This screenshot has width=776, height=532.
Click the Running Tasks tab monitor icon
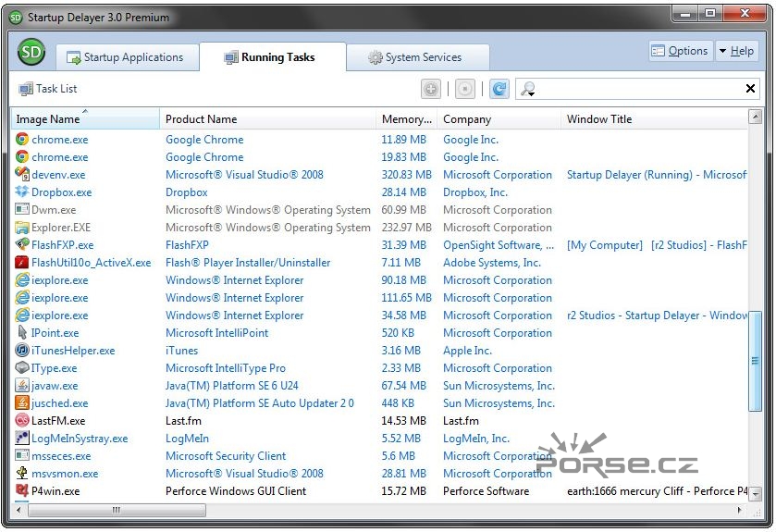coord(231,58)
